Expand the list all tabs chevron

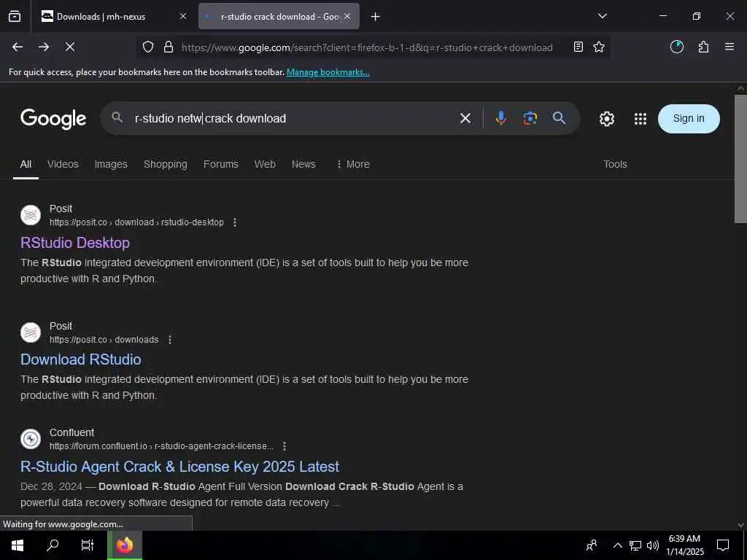(602, 16)
